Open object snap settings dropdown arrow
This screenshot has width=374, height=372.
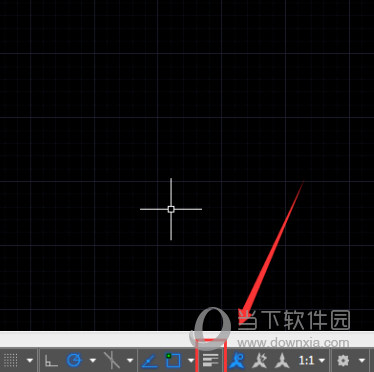tap(191, 360)
